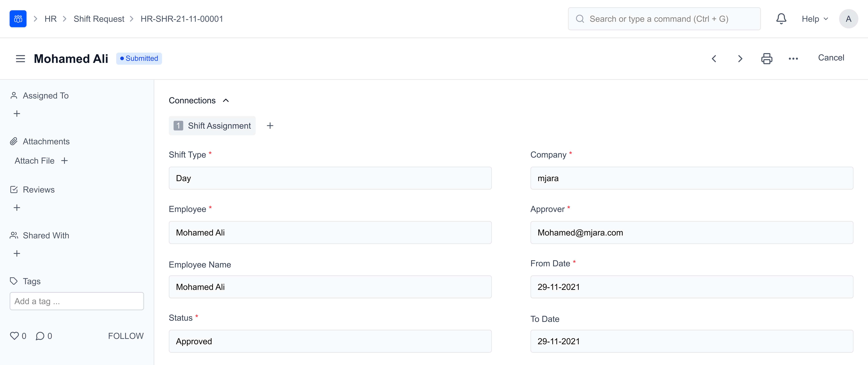Open HR breadcrumb link

click(x=50, y=19)
